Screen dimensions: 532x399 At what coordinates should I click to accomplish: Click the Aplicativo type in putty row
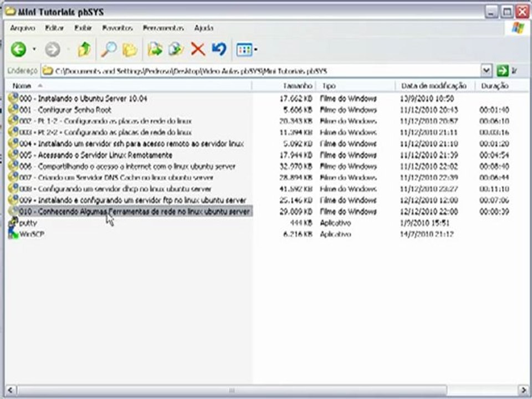(x=335, y=223)
